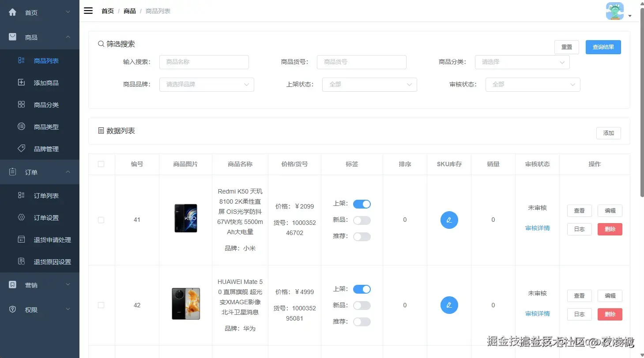Click the 商品列表 list icon in sidebar
Viewport: 644px width, 358px height.
[x=21, y=60]
